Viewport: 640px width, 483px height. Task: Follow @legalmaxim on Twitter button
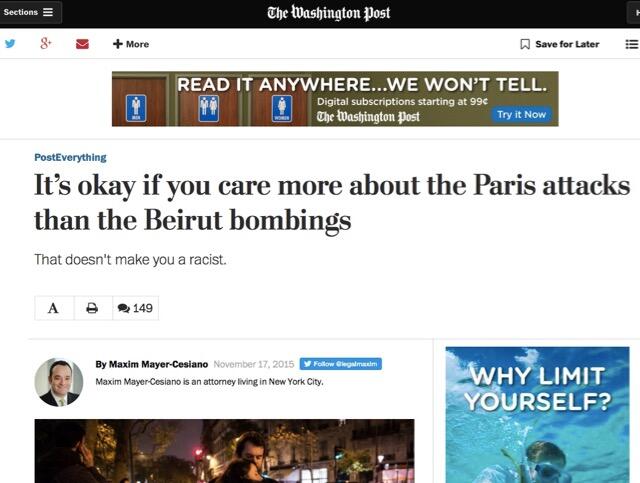341,364
